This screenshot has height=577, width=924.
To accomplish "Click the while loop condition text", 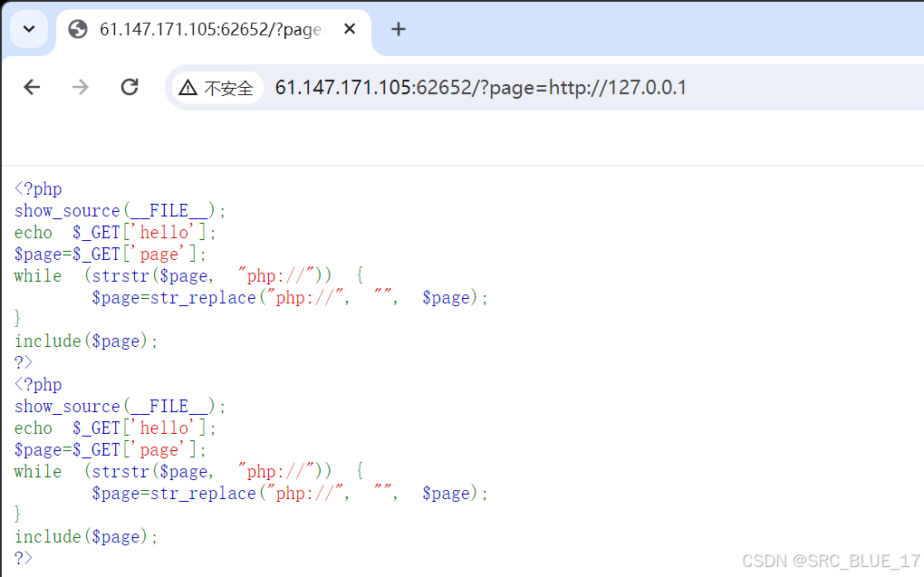I will 190,275.
